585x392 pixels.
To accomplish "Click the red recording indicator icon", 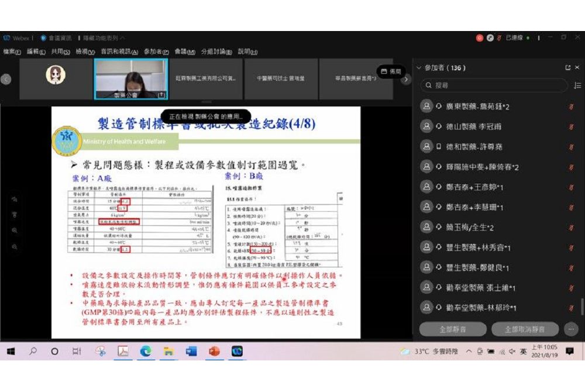I will coord(479,38).
